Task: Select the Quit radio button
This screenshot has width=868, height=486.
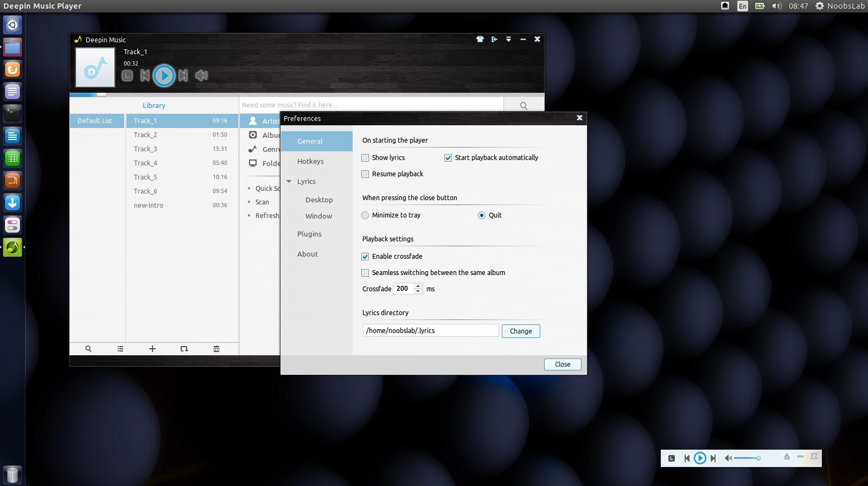Action: tap(482, 215)
